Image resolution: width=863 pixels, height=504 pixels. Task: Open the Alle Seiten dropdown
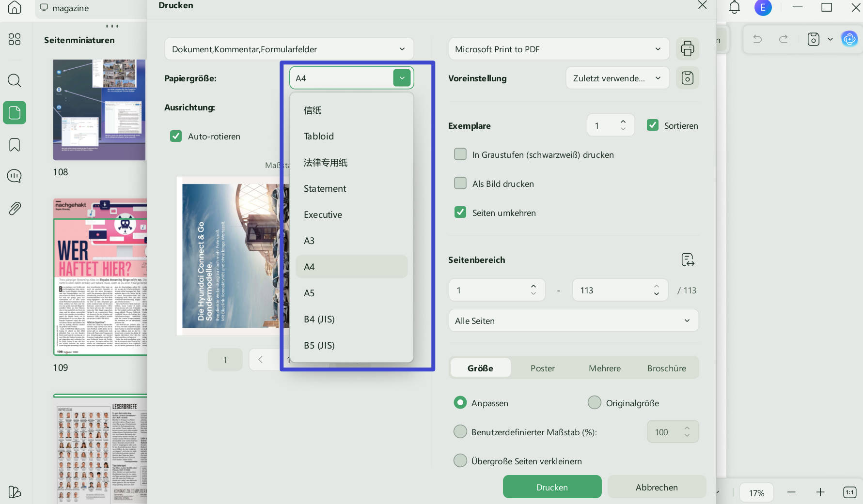[573, 321]
